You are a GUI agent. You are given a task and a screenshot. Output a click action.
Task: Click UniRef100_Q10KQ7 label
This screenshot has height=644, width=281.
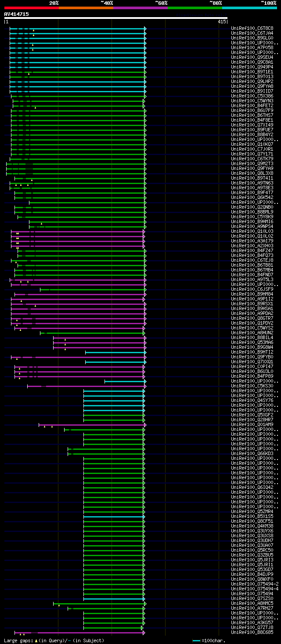pyautogui.click(x=252, y=144)
